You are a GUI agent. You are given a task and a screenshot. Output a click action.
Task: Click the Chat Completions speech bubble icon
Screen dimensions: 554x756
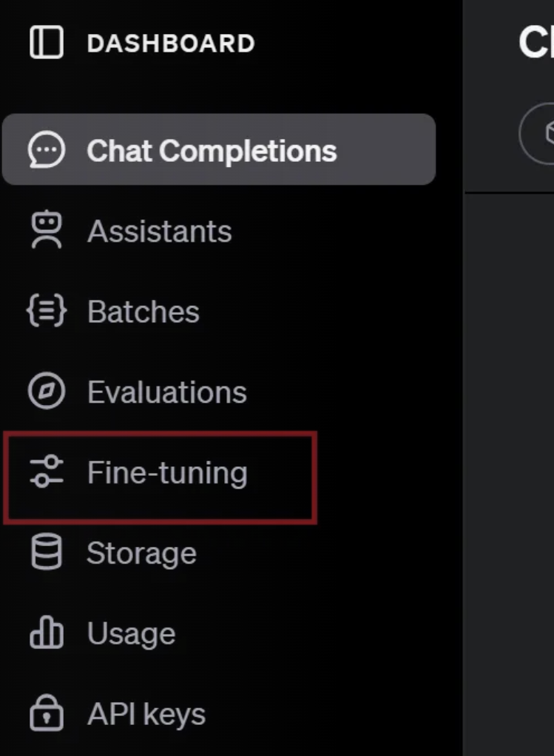(x=47, y=150)
